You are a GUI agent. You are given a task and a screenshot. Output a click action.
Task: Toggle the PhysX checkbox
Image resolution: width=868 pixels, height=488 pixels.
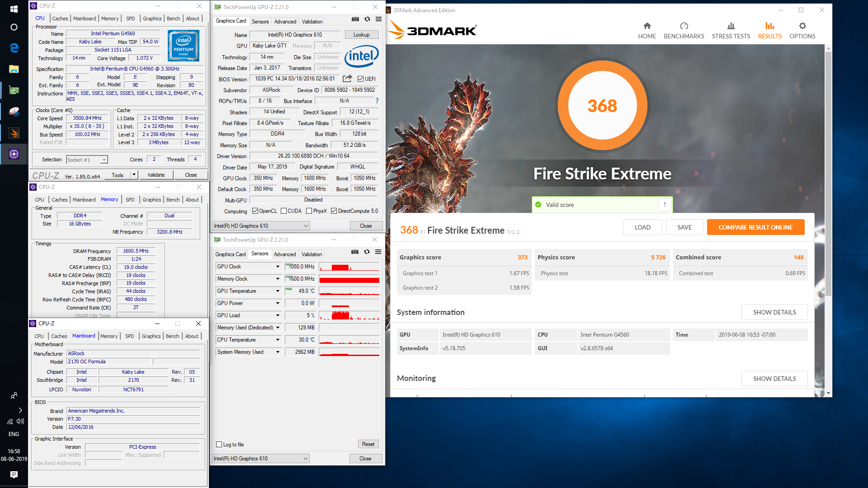[309, 211]
